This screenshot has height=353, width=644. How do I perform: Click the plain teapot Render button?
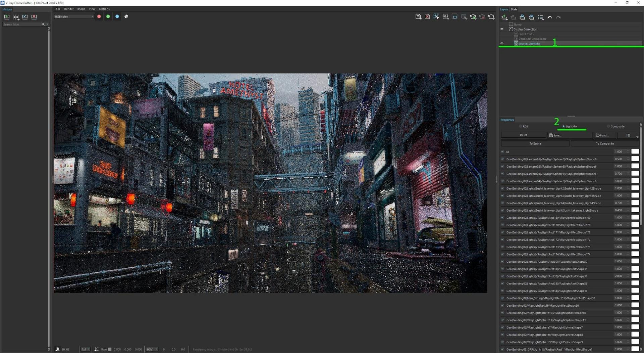(x=491, y=17)
